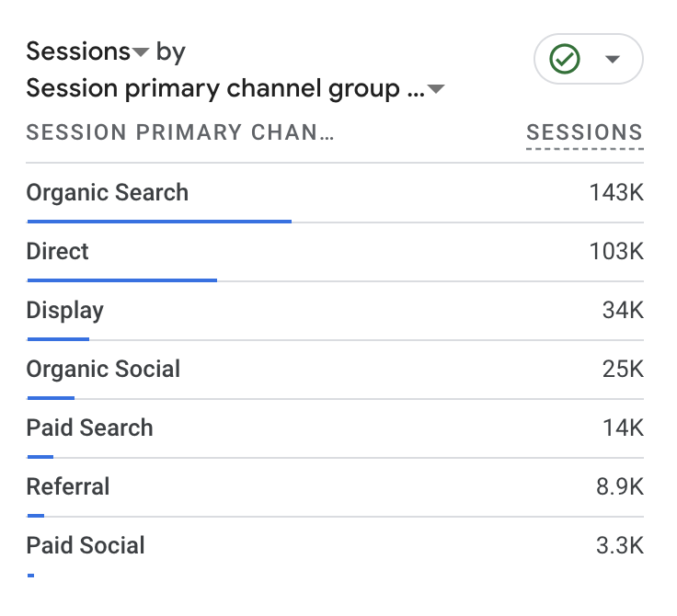Select the Referral channel label

point(68,487)
